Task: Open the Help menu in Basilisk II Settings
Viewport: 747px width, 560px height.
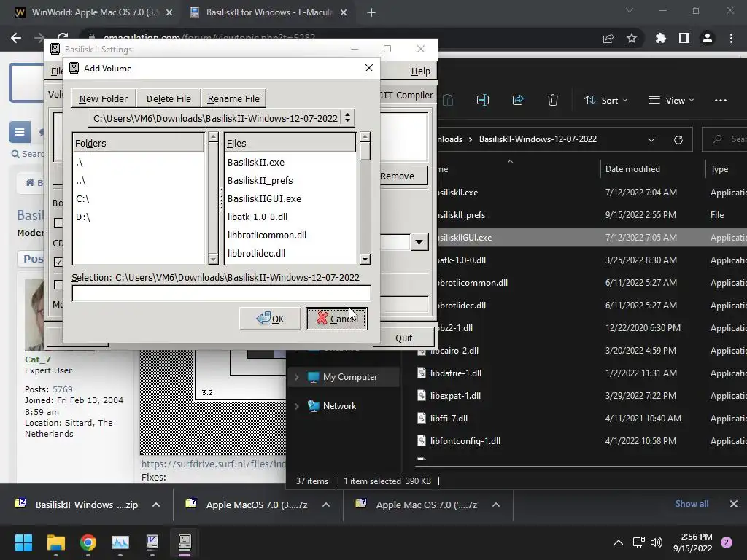Action: coord(421,71)
